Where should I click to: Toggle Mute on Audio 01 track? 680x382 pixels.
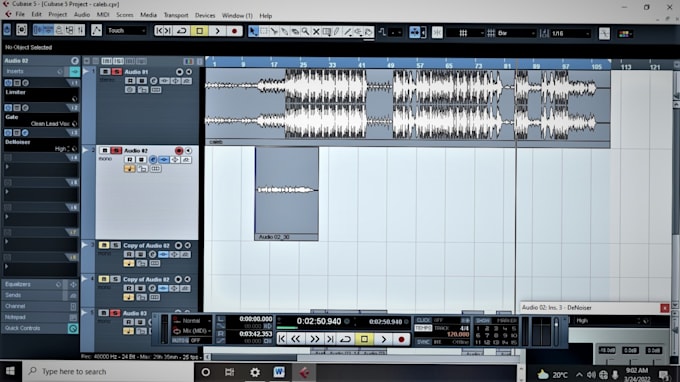click(105, 72)
